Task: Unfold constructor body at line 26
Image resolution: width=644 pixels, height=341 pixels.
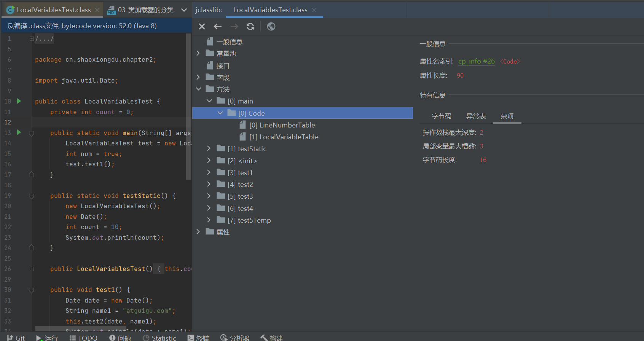Action: 32,269
